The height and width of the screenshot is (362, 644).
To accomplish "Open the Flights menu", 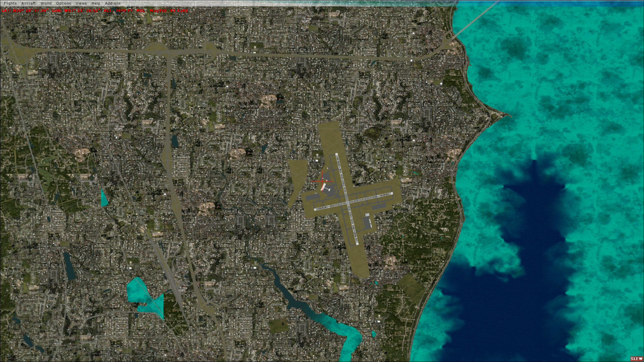I will (x=10, y=3).
